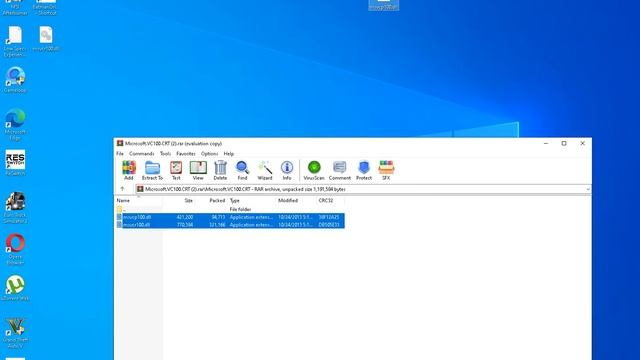The width and height of the screenshot is (640, 360).
Task: Click the Packed value of msvcr100.dll
Action: click(x=217, y=225)
